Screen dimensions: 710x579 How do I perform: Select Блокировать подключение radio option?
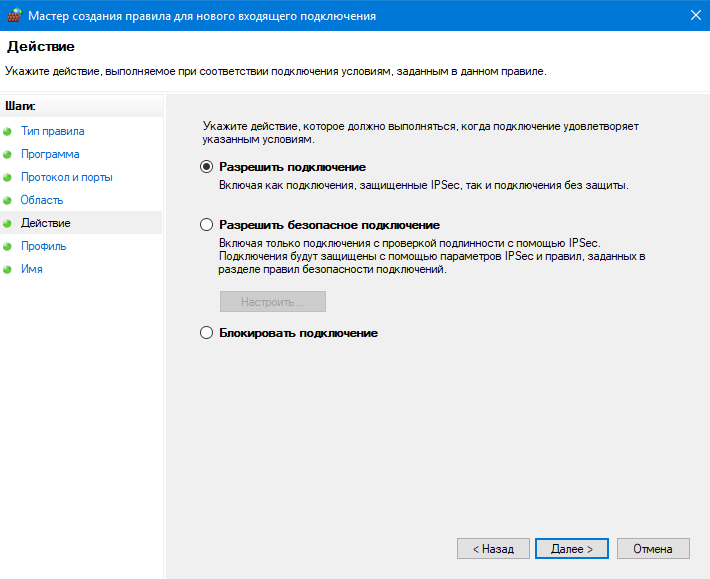point(207,332)
